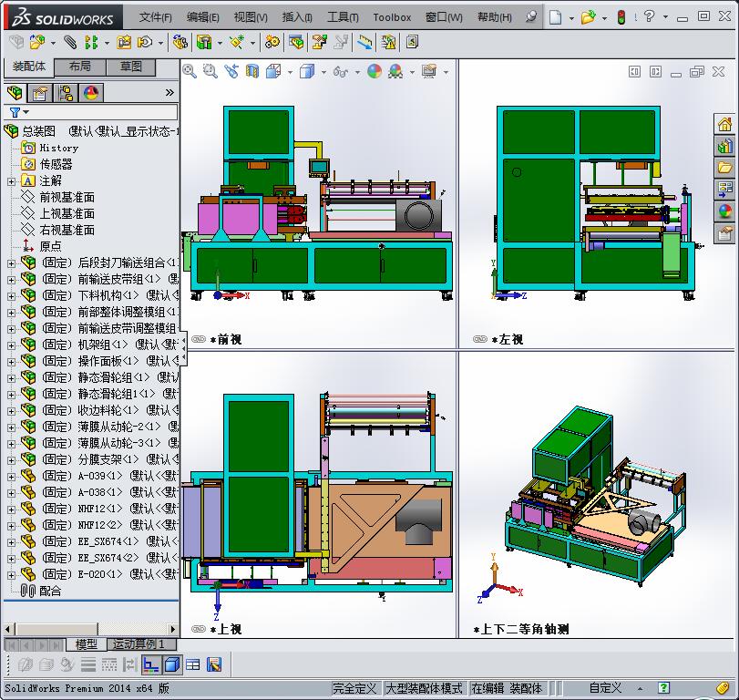Click the Clearance Verification warning icon
Viewport: 739px width, 700px height.
click(x=389, y=43)
